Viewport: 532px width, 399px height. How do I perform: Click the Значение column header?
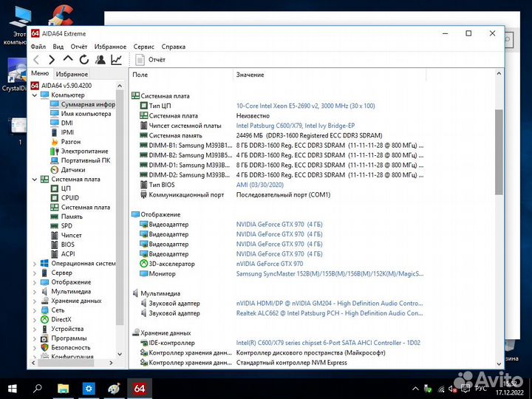(250, 75)
